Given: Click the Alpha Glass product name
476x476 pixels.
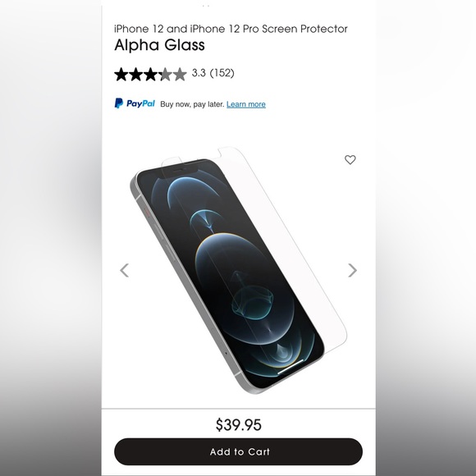Looking at the screenshot, I should (159, 45).
